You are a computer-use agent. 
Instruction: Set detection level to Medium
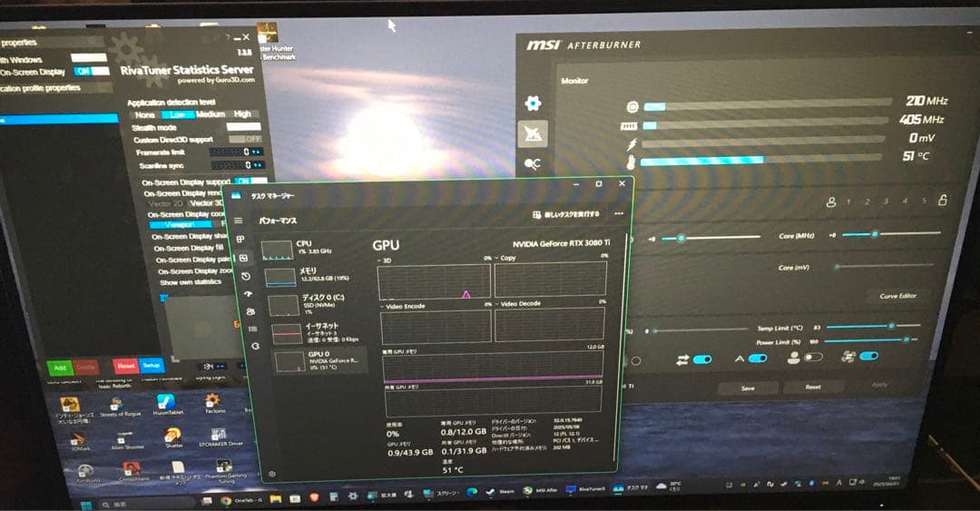click(x=211, y=114)
